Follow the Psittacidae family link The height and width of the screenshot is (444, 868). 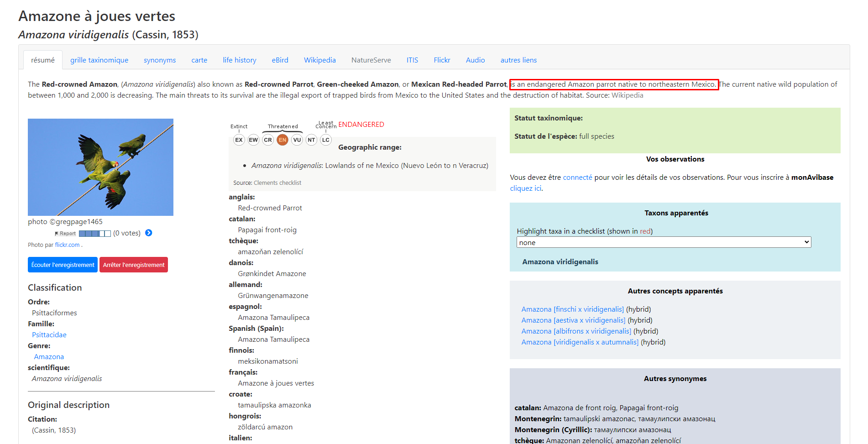(x=49, y=335)
